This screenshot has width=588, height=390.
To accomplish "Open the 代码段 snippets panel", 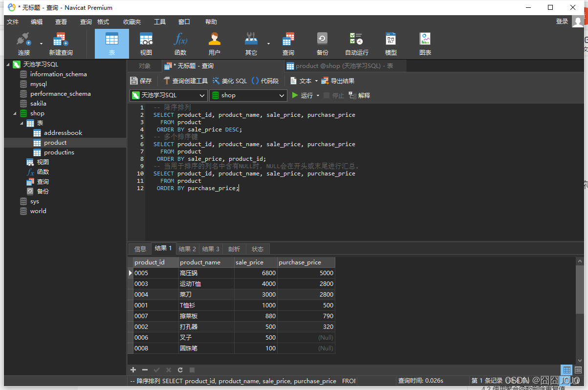I will 265,81.
